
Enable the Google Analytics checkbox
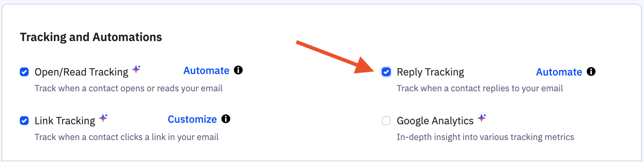(x=386, y=121)
